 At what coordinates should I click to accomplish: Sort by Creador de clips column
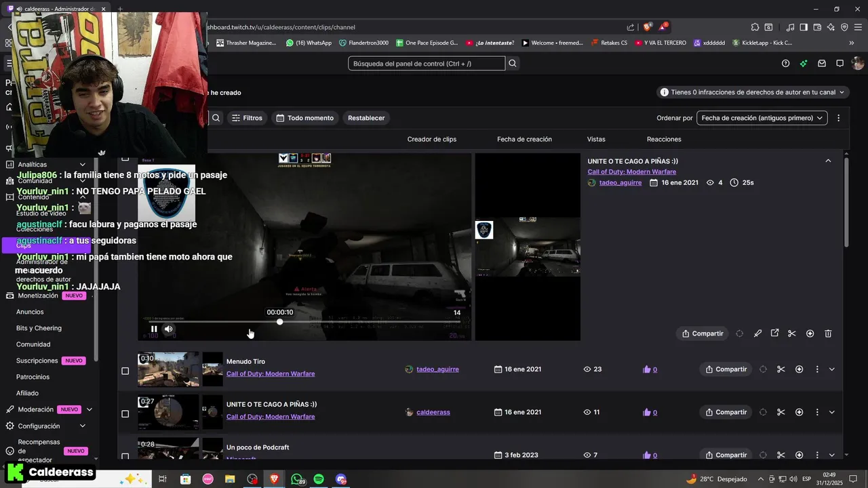432,139
